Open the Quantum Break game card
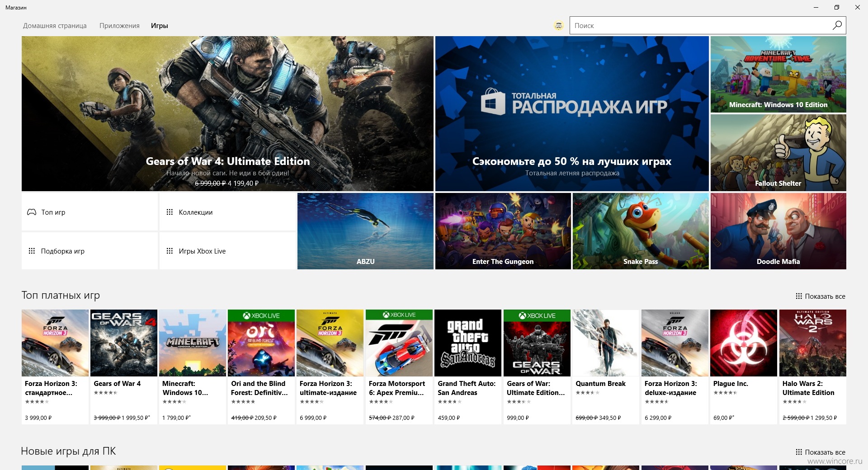The image size is (868, 470). 606,367
